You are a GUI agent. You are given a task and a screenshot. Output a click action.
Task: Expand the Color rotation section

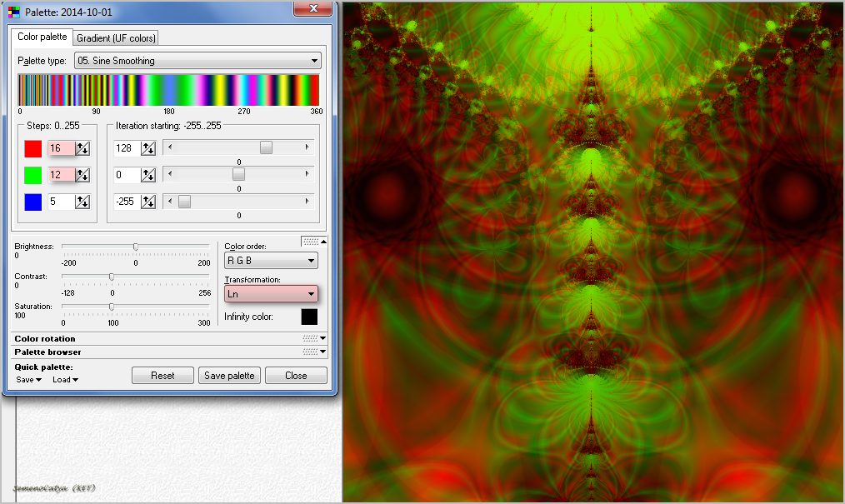click(x=322, y=339)
